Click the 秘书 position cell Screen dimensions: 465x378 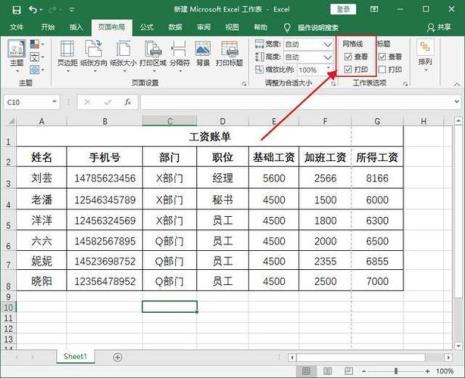pos(223,199)
